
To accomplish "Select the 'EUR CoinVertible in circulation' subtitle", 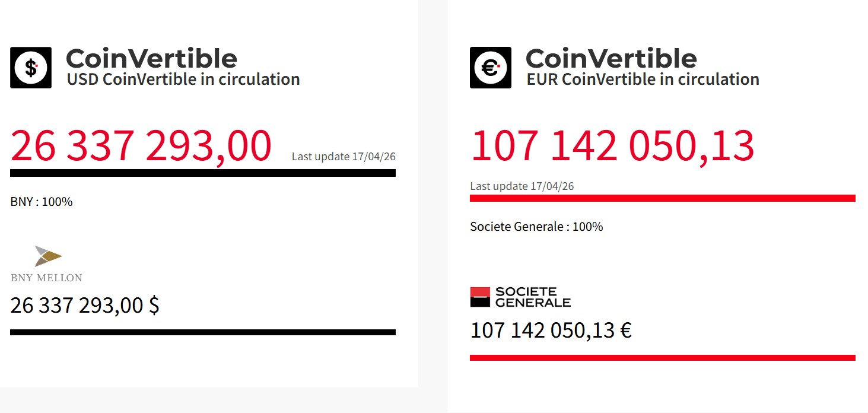I will click(x=643, y=80).
